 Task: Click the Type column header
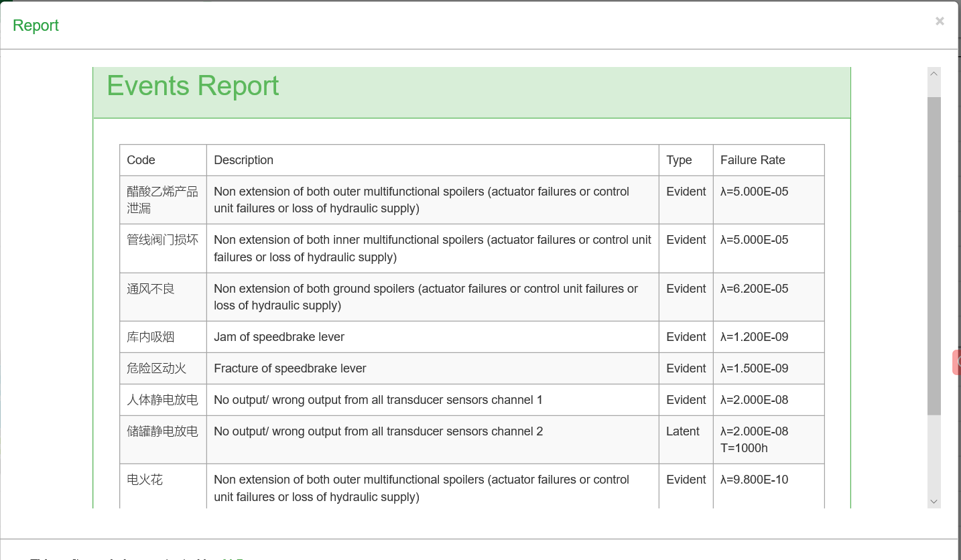tap(686, 160)
